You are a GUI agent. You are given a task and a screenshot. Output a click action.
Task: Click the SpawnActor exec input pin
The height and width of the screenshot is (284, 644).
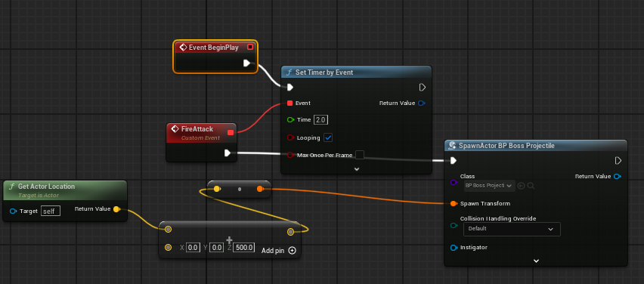[453, 160]
